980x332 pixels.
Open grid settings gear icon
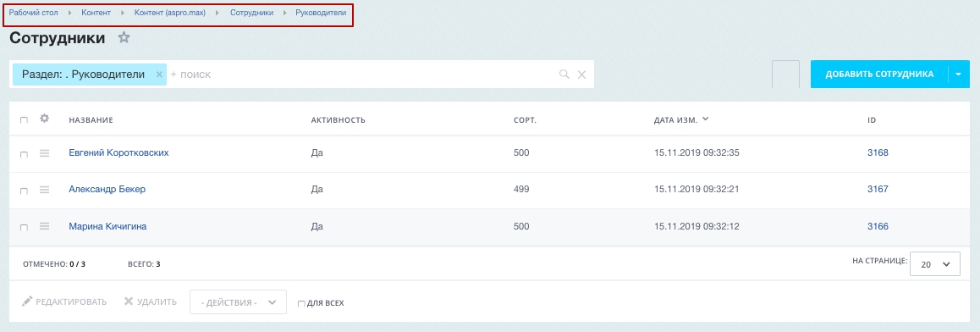(x=44, y=119)
